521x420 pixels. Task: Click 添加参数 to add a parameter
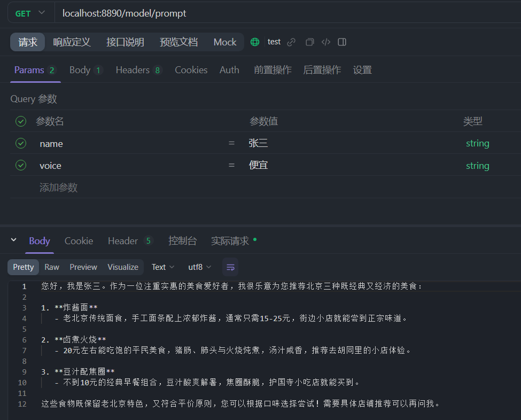point(59,187)
